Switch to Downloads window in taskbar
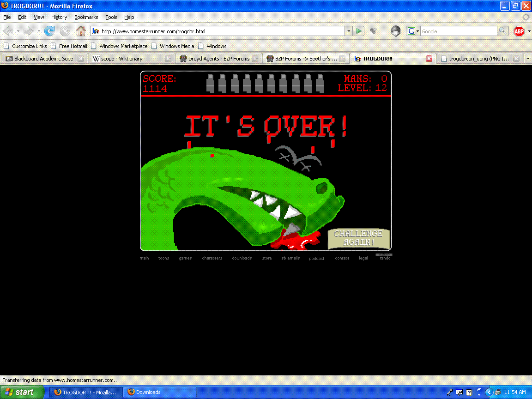The height and width of the screenshot is (399, 532). [x=159, y=392]
